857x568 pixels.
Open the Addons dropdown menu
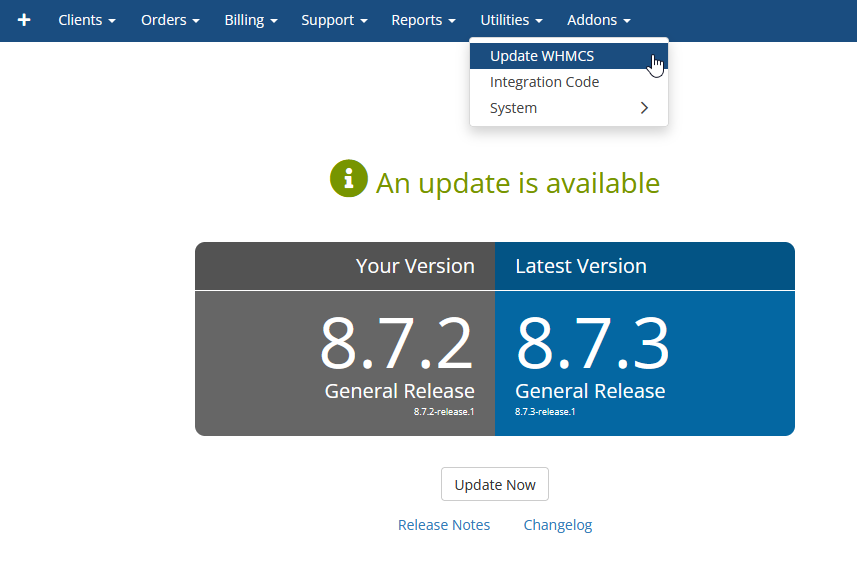coord(598,20)
